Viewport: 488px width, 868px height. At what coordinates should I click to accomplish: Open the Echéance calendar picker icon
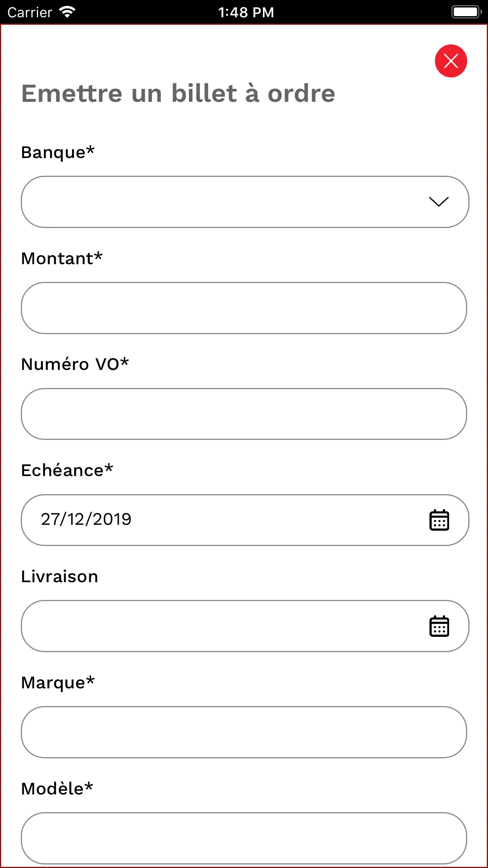coord(439,520)
